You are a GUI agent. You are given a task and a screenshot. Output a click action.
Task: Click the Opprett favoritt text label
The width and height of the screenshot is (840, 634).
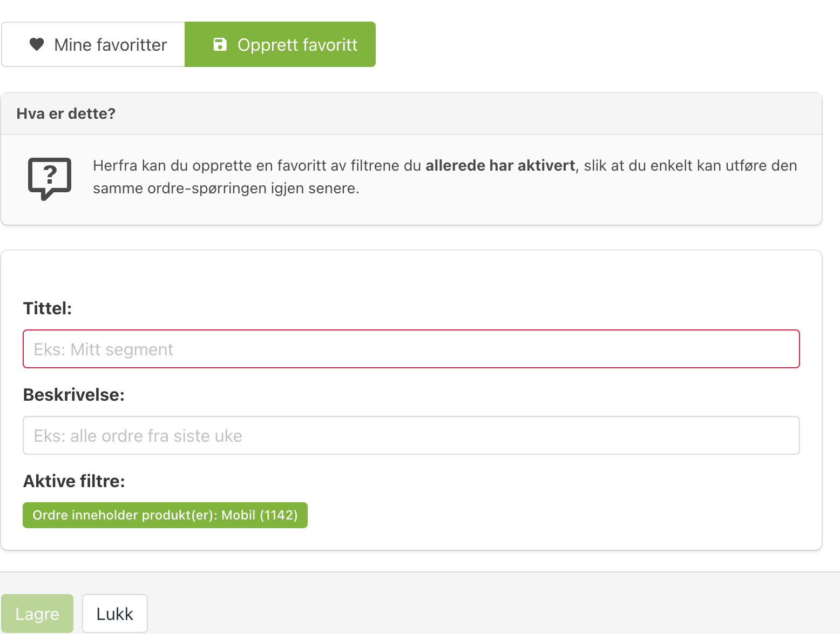tap(297, 45)
